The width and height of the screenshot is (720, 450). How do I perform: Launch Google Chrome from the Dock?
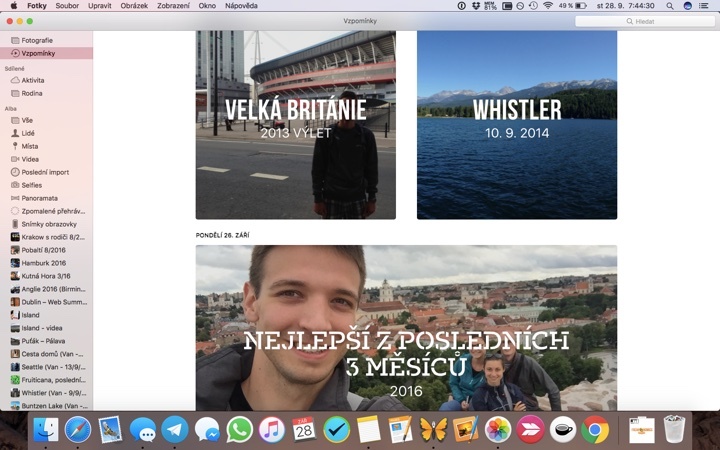(x=595, y=430)
